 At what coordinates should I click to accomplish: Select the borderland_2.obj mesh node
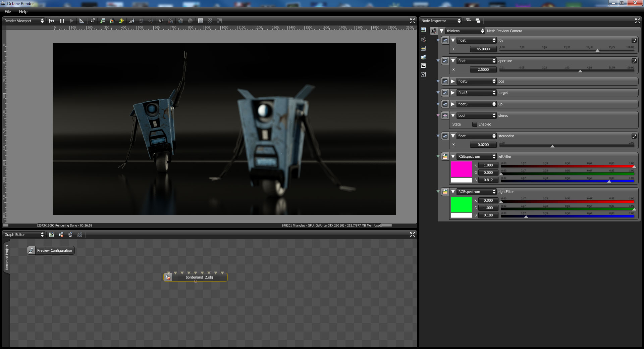pyautogui.click(x=196, y=277)
